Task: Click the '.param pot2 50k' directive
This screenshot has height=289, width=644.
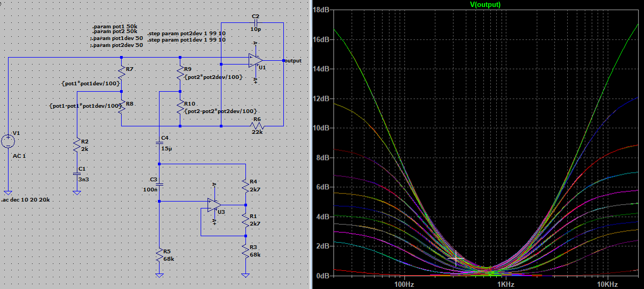Action: [x=115, y=31]
